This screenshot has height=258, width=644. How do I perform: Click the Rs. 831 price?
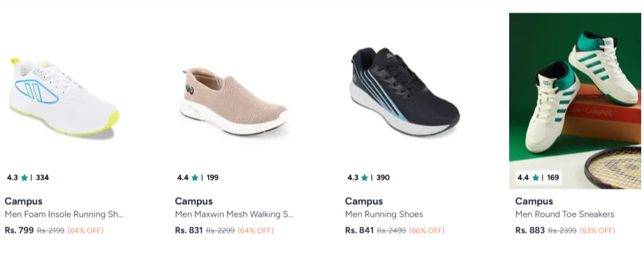(x=189, y=230)
